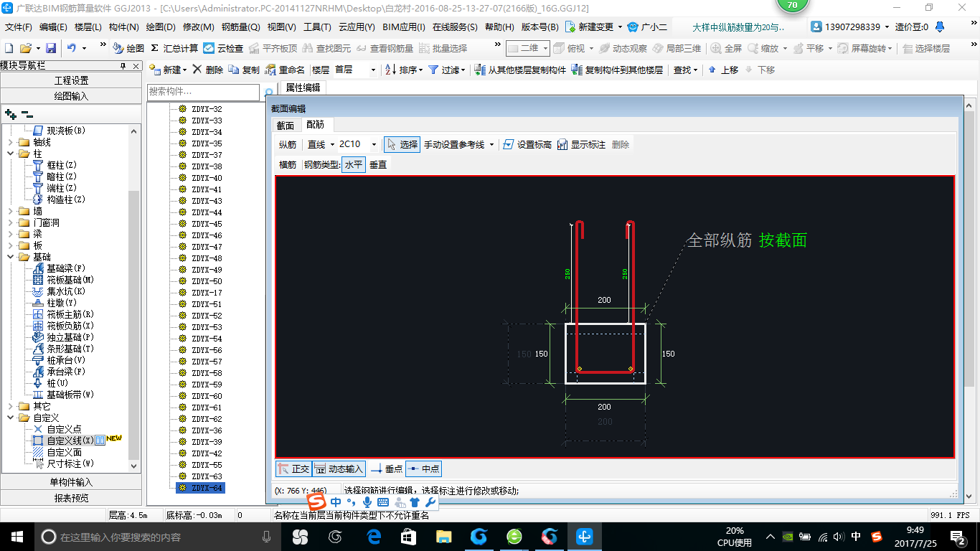Toggle 动态输入 dynamic input
Viewport: 980px width, 551px height.
[x=339, y=468]
